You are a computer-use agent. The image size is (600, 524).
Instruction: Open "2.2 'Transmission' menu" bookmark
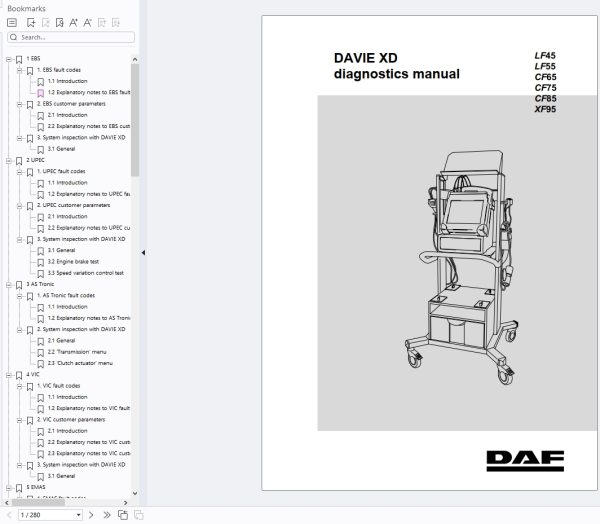[x=77, y=352]
